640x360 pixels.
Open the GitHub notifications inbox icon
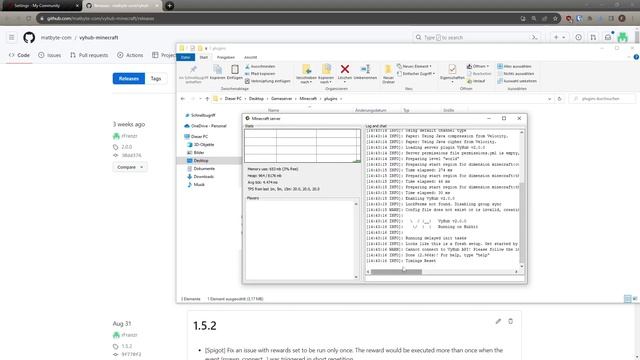tap(608, 38)
